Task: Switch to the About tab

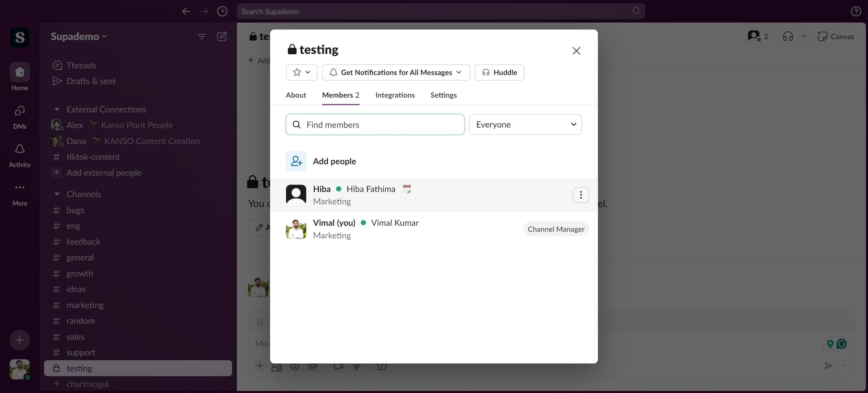Action: 296,95
